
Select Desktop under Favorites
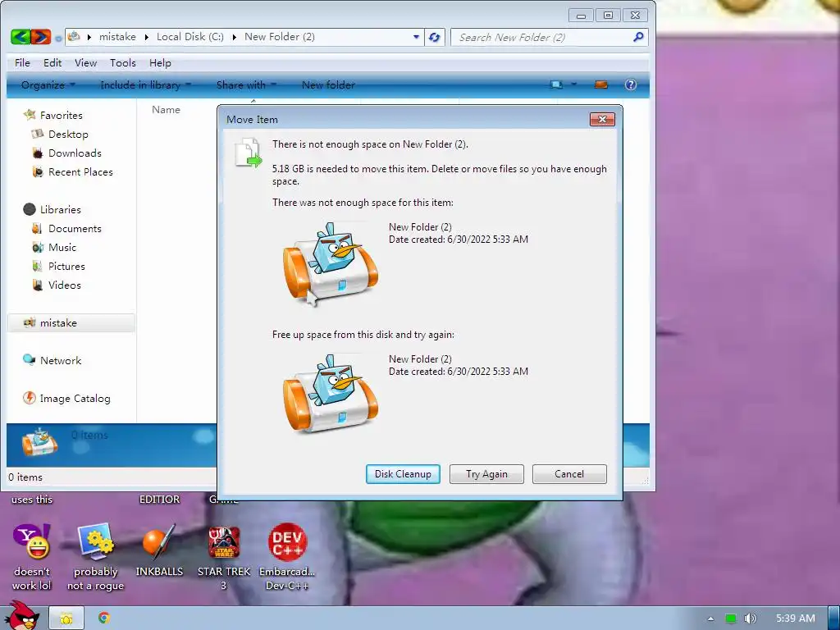click(68, 134)
